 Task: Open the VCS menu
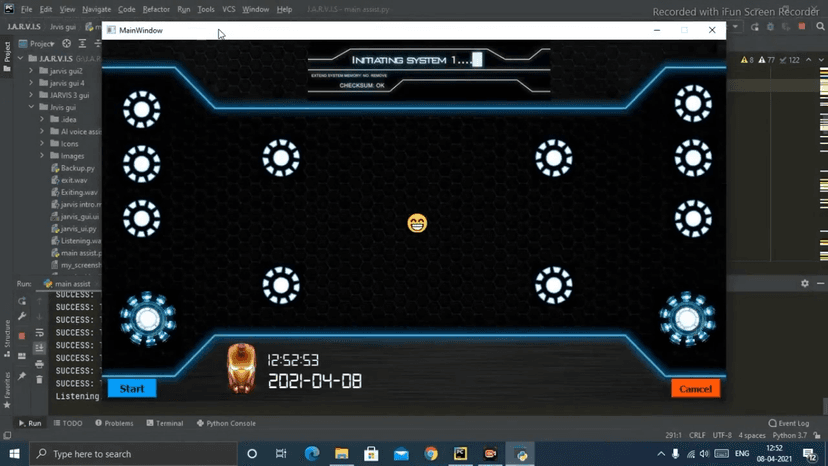tap(229, 10)
